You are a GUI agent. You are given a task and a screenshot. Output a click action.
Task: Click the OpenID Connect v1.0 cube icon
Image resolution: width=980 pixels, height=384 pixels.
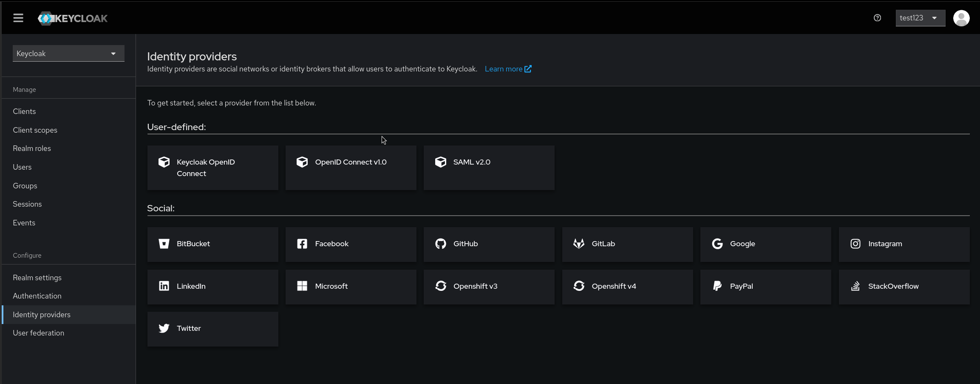click(302, 162)
